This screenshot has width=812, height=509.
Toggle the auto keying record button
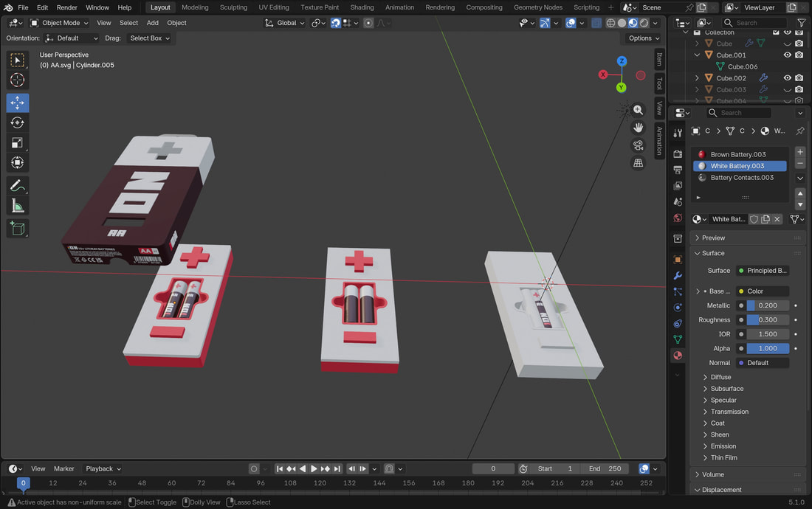click(x=254, y=468)
